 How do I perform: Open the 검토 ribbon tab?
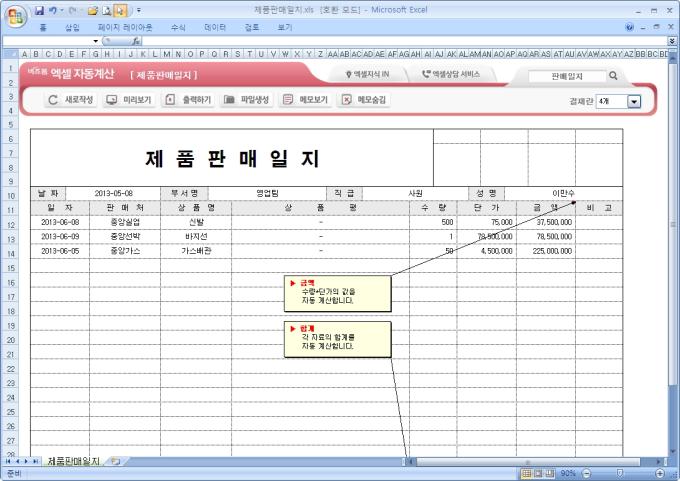click(x=252, y=27)
